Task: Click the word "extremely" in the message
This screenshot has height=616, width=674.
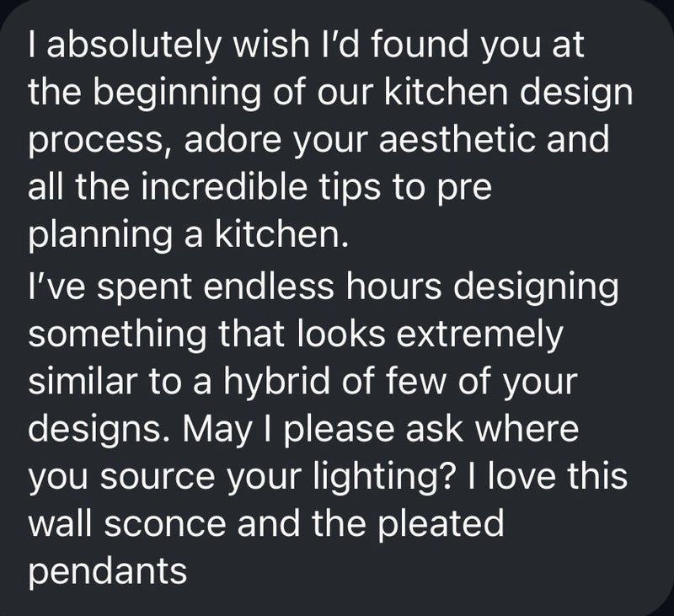Action: (479, 335)
